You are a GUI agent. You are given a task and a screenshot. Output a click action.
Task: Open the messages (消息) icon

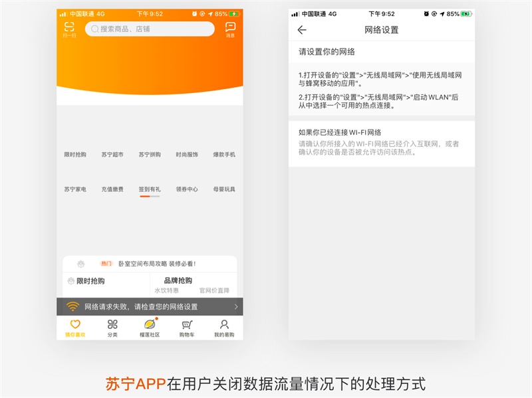pyautogui.click(x=230, y=29)
